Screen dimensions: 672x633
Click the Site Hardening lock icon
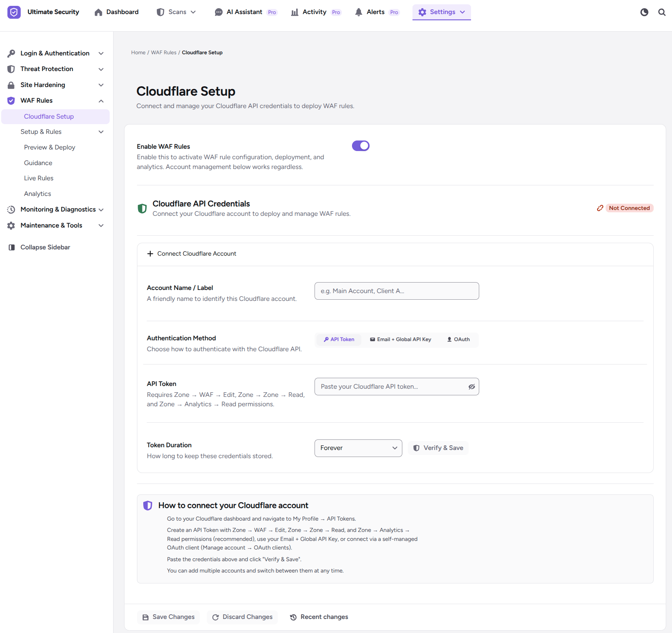[11, 85]
